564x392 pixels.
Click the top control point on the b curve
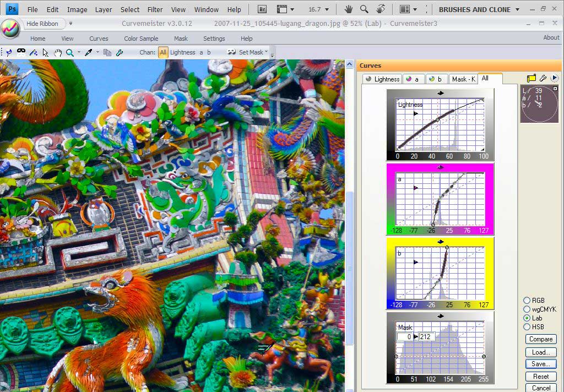coord(447,247)
